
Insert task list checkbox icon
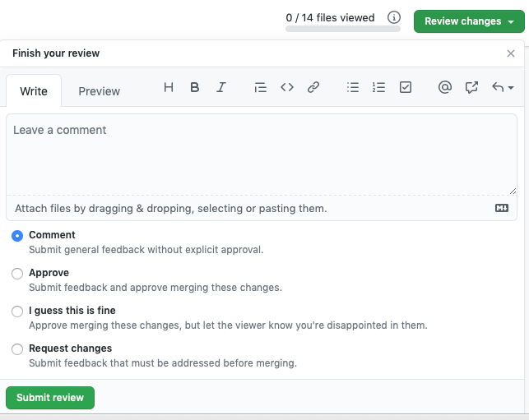406,87
